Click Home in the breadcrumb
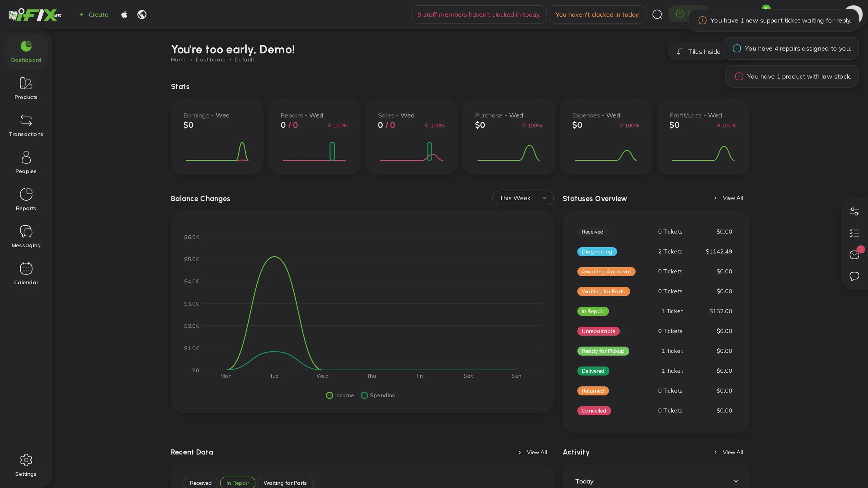 179,60
